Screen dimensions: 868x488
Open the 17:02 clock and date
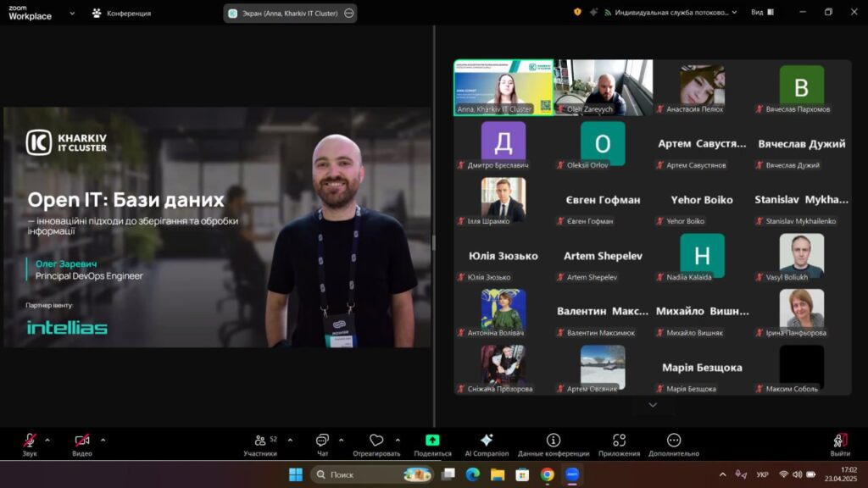coord(840,474)
